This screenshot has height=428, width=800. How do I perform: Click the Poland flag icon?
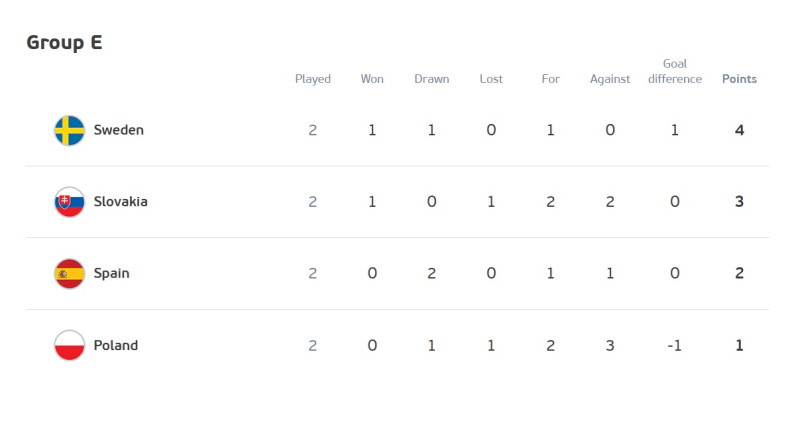point(69,345)
